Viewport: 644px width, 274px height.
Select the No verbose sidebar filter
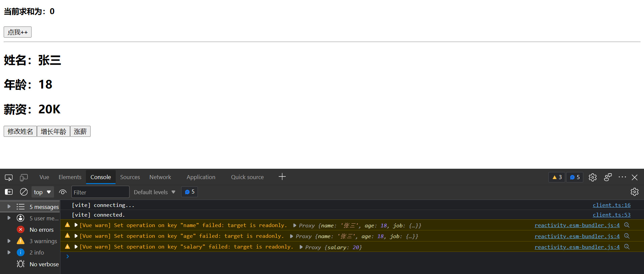pyautogui.click(x=30, y=264)
